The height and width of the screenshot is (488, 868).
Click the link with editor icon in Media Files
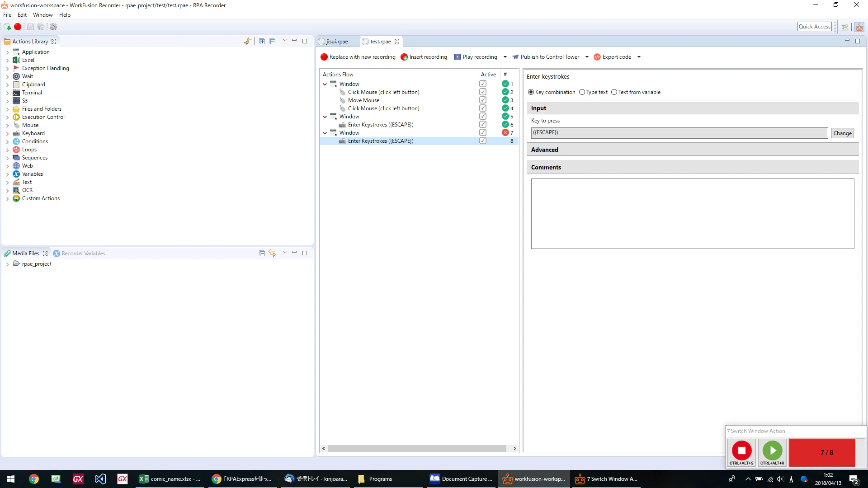pyautogui.click(x=272, y=253)
